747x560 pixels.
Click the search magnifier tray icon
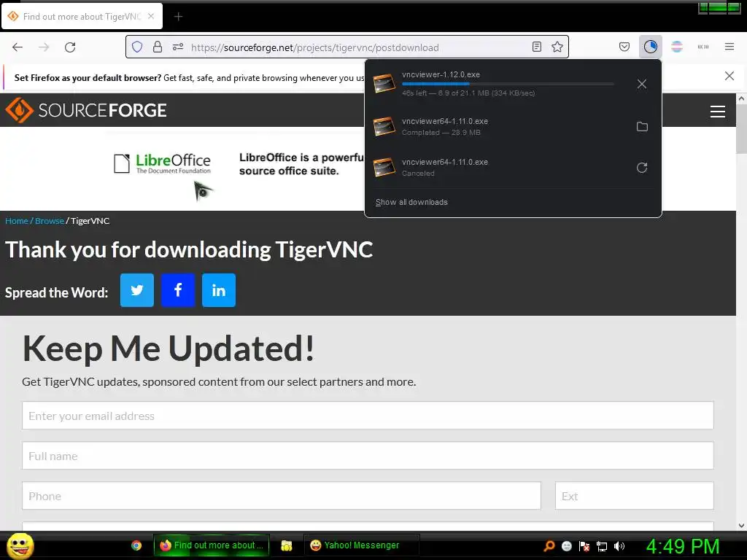[549, 546]
